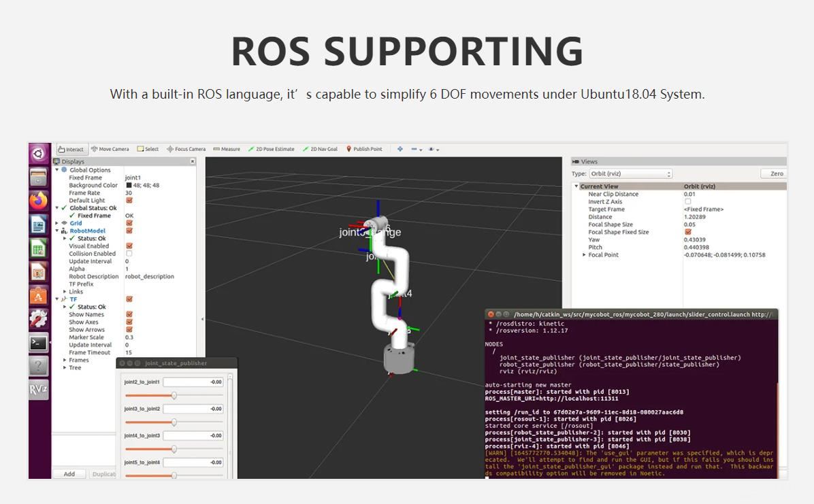Open the Ubuntu dash home icon

[38, 154]
